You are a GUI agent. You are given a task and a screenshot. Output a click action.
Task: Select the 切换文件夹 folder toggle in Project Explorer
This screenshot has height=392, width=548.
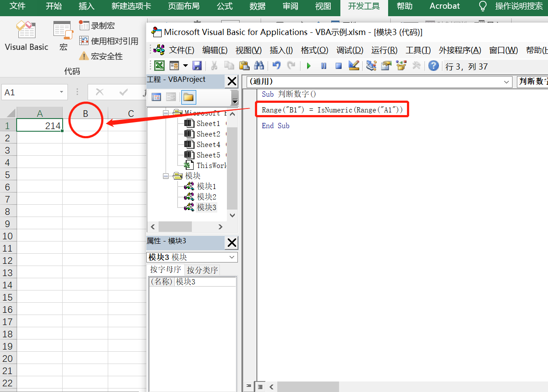pos(188,97)
